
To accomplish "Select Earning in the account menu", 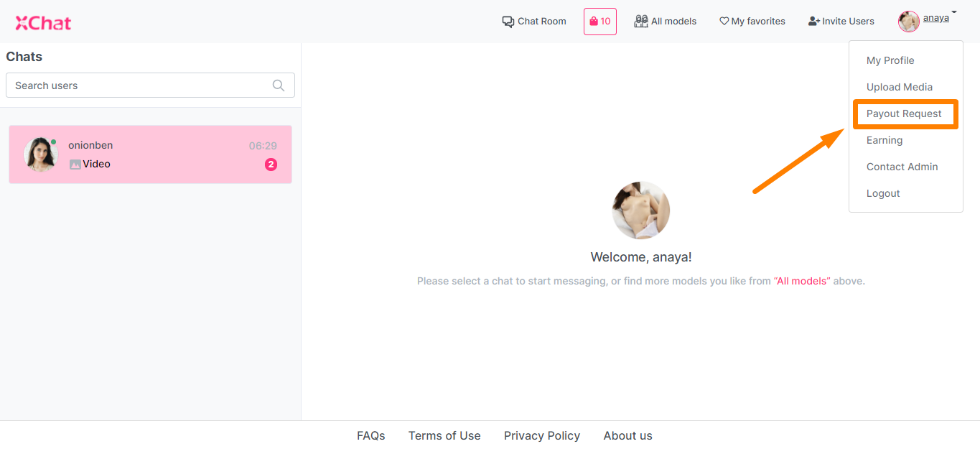I will click(x=885, y=140).
